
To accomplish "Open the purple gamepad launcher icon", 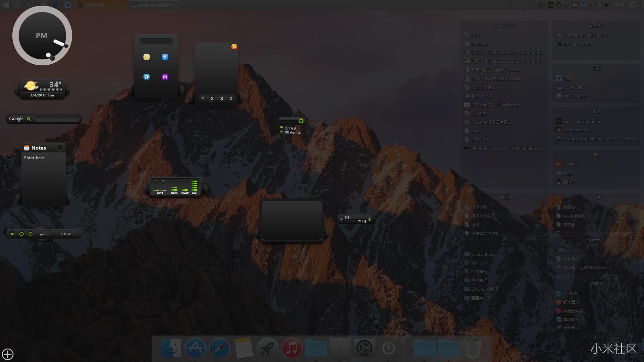I will (165, 77).
